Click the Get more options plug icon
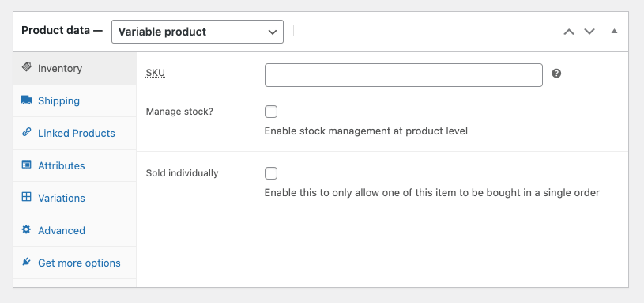 pos(26,262)
